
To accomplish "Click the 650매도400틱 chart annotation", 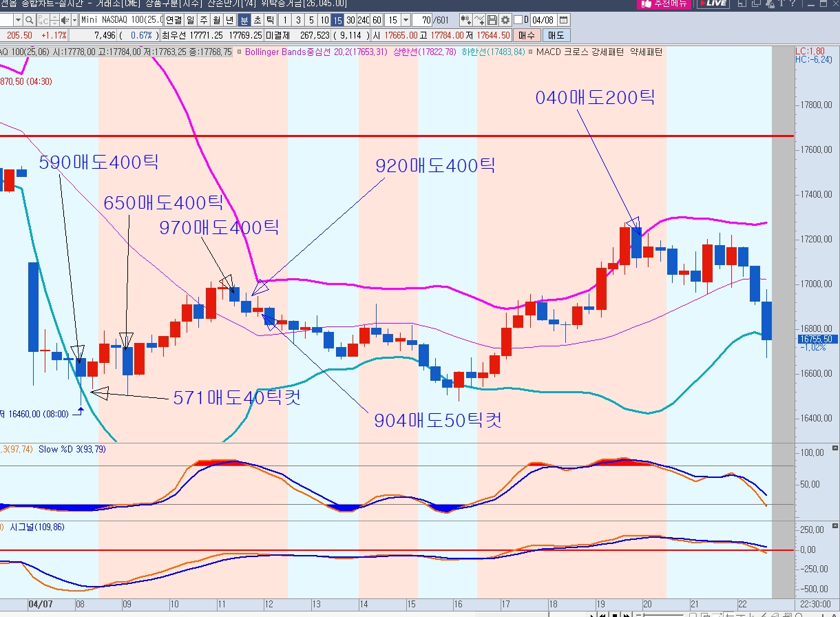I will [164, 202].
